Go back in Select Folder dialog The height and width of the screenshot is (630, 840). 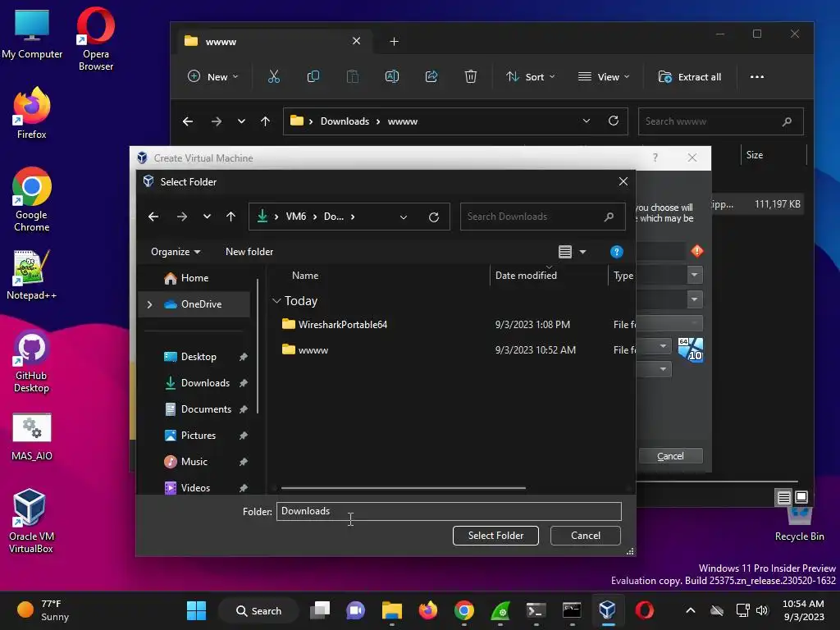pos(153,217)
